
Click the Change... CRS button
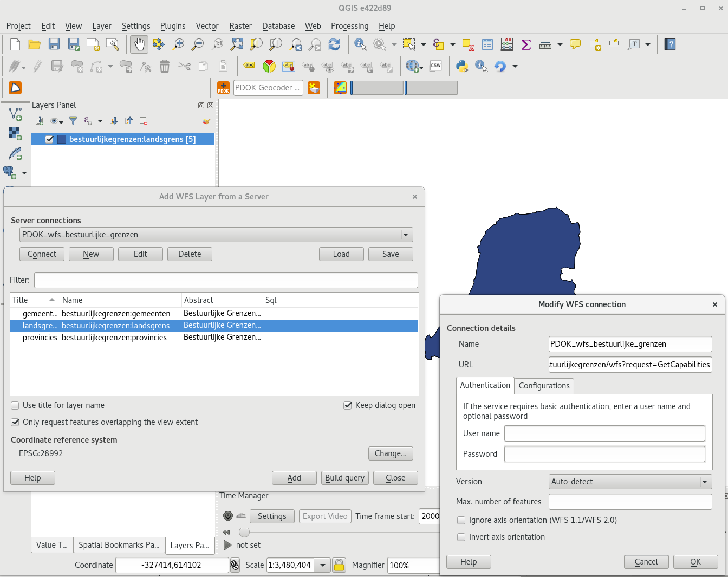pos(391,453)
